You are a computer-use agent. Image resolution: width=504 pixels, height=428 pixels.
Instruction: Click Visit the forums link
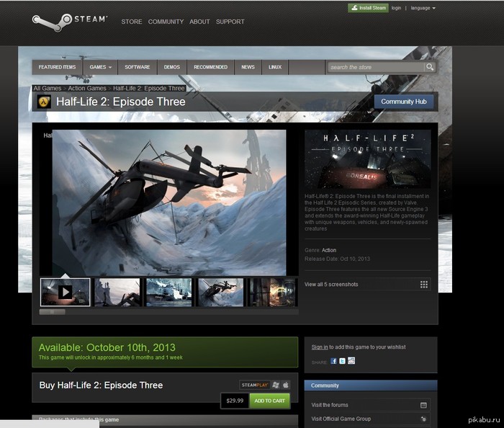[330, 405]
